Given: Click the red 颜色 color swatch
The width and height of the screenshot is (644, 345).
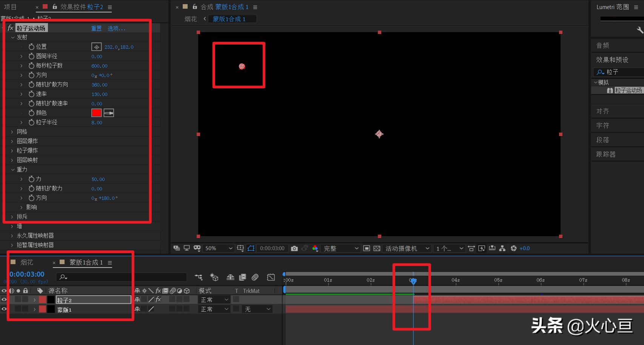Looking at the screenshot, I should point(97,113).
